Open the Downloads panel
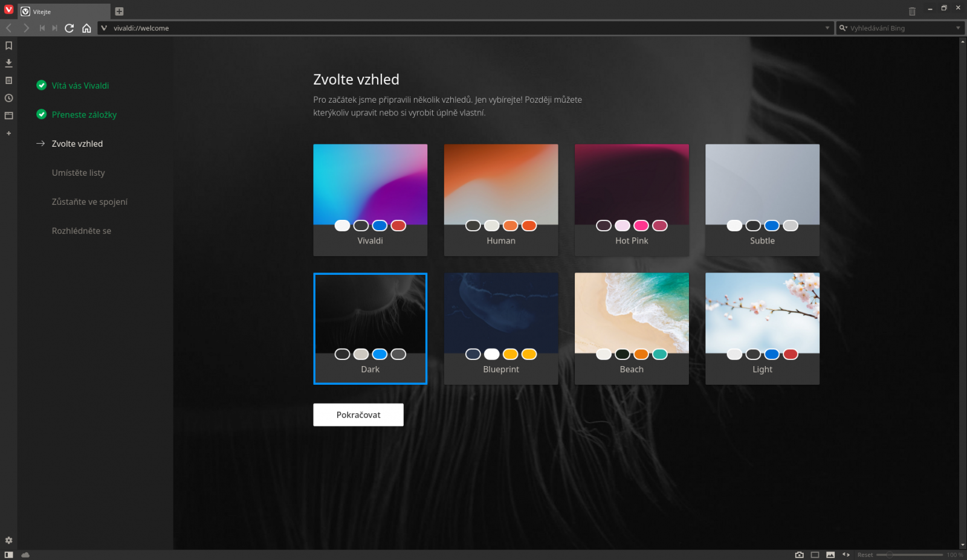 click(x=8, y=62)
